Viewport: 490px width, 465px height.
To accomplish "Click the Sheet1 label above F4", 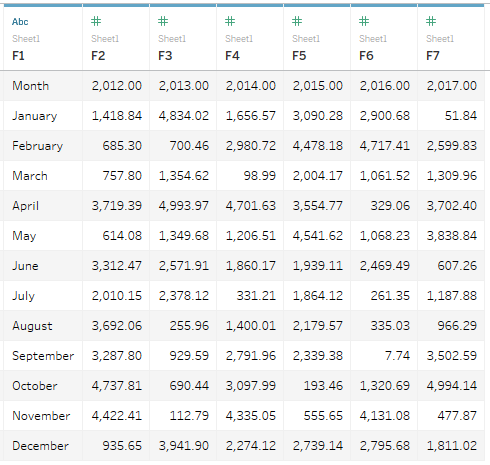I will click(239, 39).
